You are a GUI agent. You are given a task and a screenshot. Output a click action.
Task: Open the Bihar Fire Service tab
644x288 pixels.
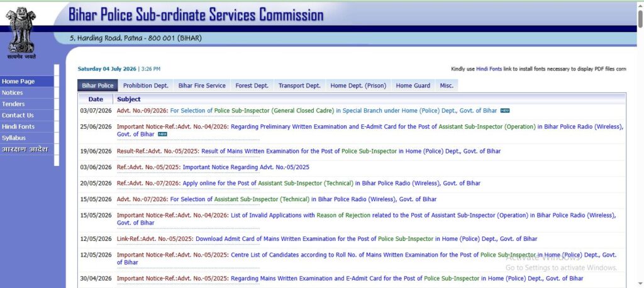[202, 86]
